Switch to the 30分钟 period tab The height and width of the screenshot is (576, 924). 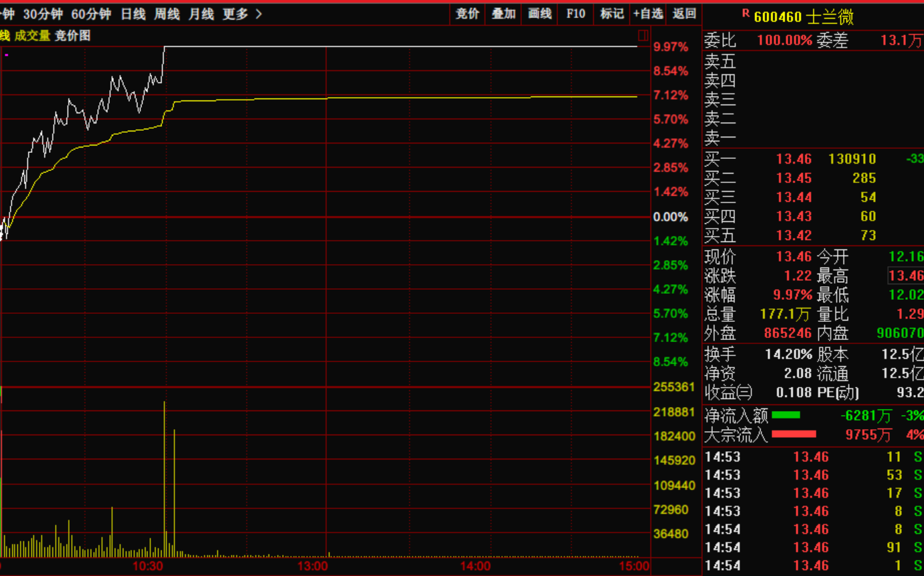pos(43,13)
